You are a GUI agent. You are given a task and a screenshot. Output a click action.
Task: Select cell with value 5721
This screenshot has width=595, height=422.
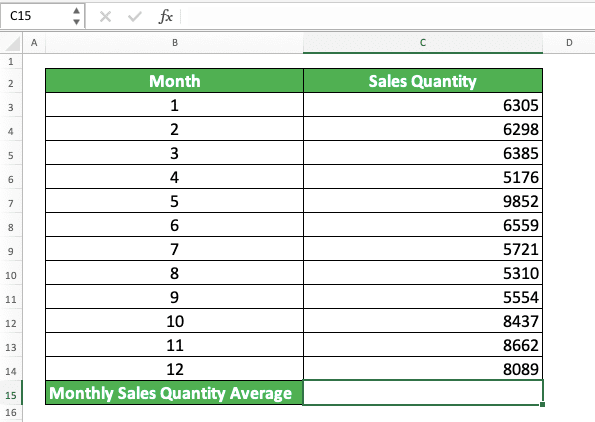click(423, 249)
